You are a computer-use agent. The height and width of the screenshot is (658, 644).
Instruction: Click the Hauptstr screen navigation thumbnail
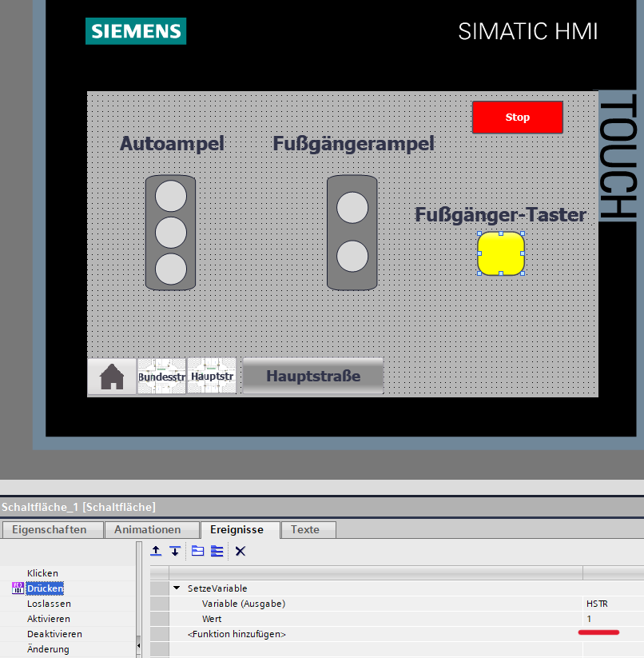(x=212, y=376)
